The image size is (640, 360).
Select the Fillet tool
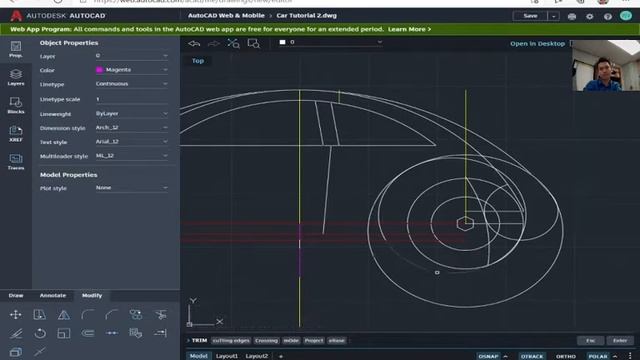pos(88,314)
